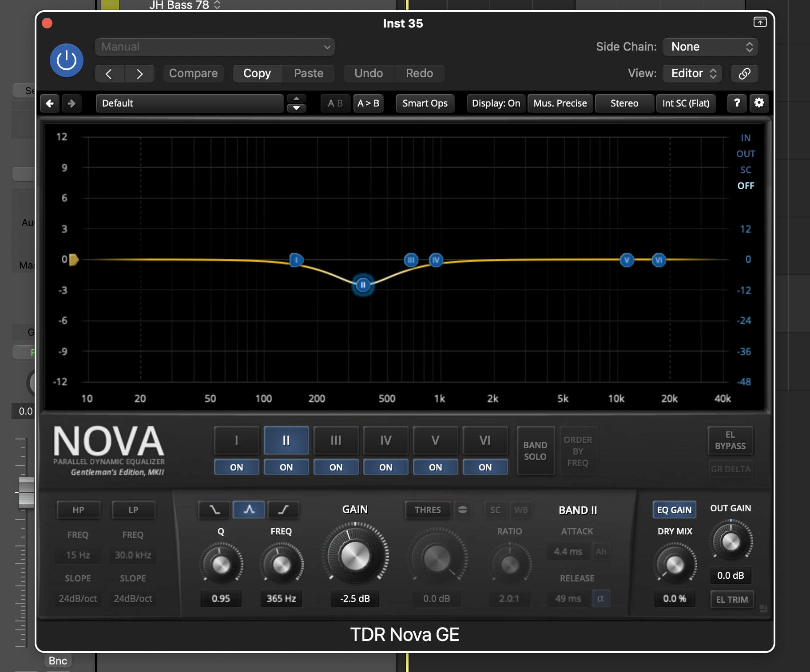Screen dimensions: 810x672
Task: Enable the EL BYPASS toggle
Action: coord(730,440)
